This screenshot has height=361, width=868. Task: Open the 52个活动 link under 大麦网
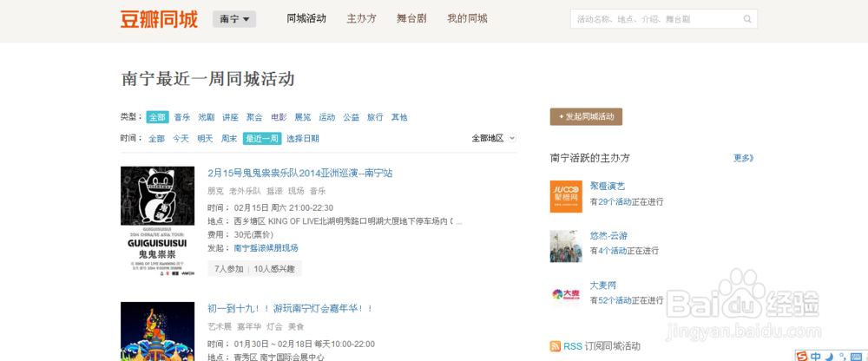coord(615,300)
